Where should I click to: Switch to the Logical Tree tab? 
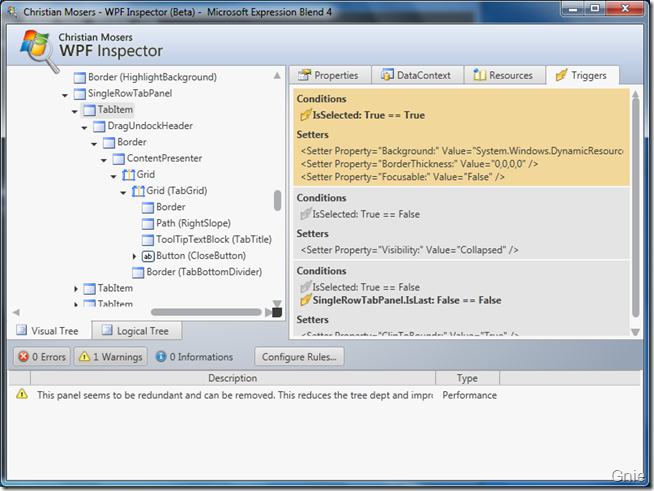click(x=137, y=330)
